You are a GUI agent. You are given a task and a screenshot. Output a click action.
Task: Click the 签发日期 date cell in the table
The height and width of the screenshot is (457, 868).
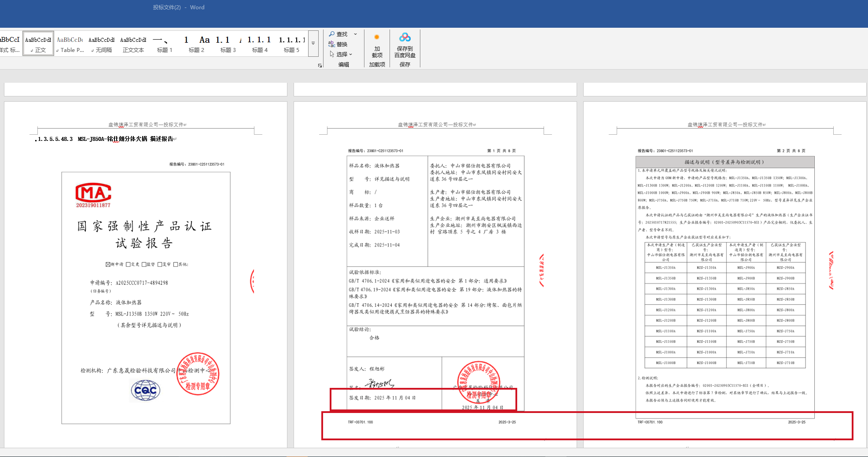[382, 398]
